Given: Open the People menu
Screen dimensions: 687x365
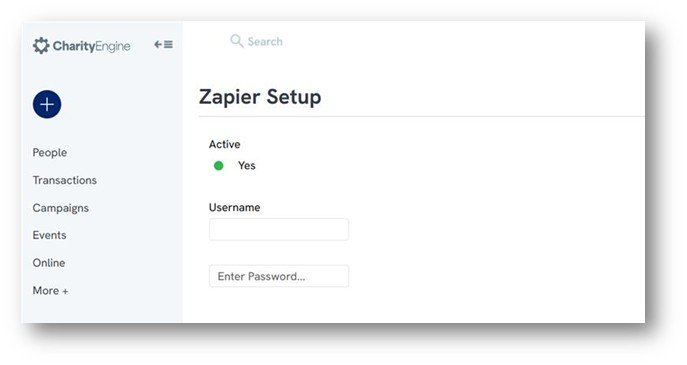Looking at the screenshot, I should coord(50,153).
